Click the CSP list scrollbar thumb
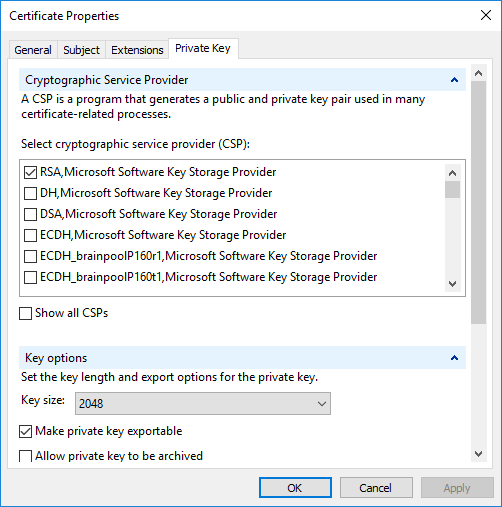This screenshot has width=502, height=507. tap(452, 190)
